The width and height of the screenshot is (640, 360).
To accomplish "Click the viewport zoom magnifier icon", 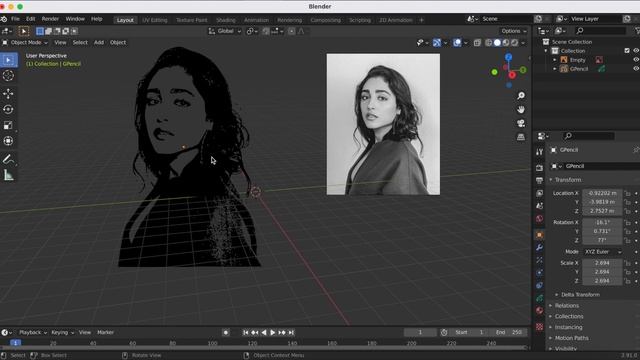I will click(521, 96).
